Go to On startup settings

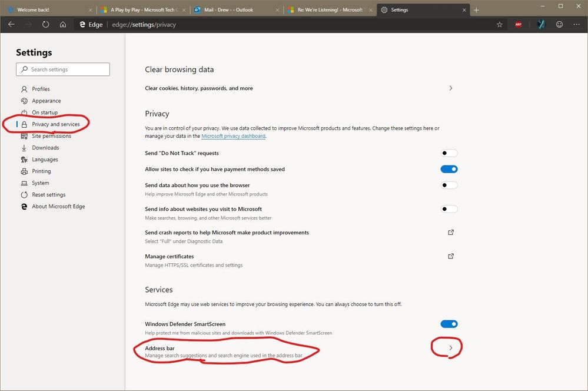coord(45,112)
